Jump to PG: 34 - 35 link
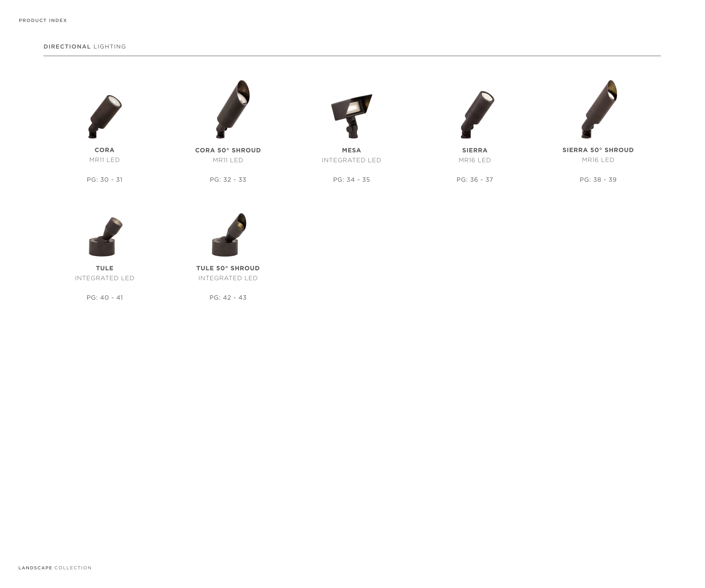This screenshot has width=705, height=588. [351, 180]
